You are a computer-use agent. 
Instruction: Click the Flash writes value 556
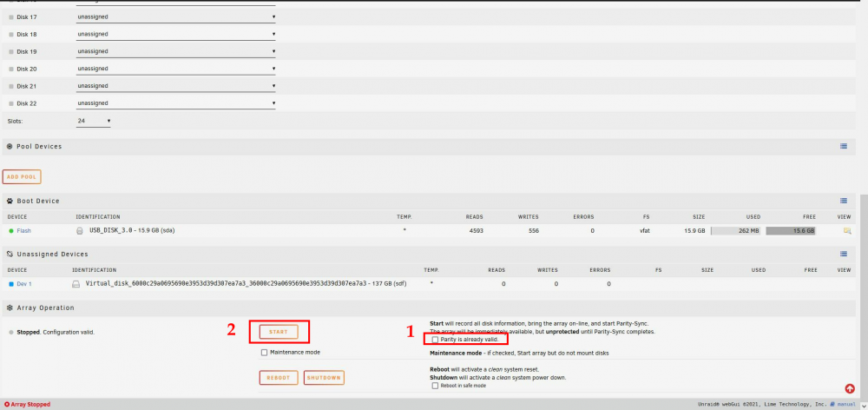(x=533, y=230)
